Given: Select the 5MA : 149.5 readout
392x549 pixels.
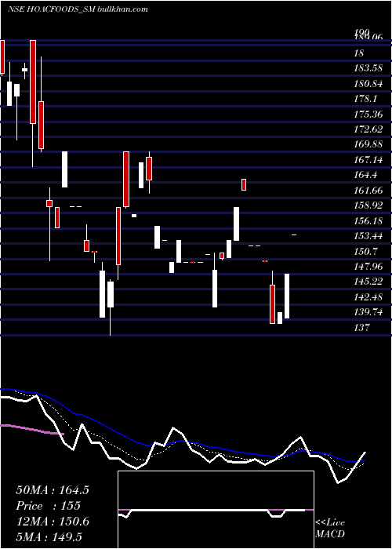Looking at the screenshot, I should (49, 536).
